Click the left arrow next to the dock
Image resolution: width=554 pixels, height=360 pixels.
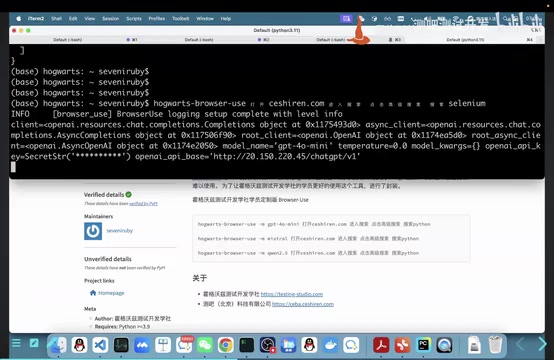click(x=520, y=343)
